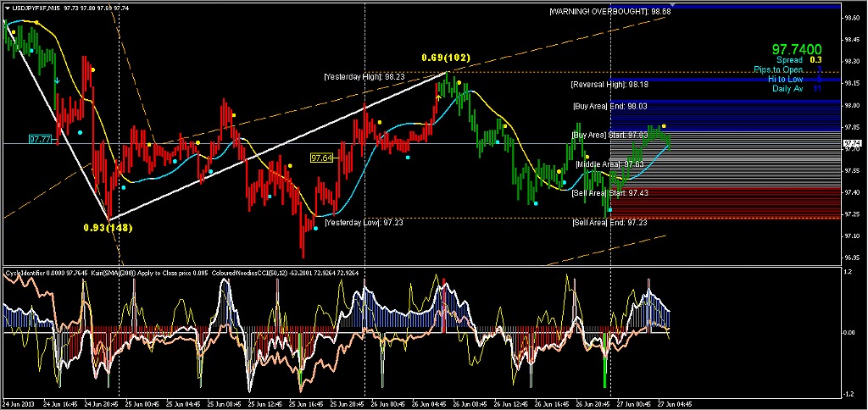Select the cyan 97.77 price label
This screenshot has width=868, height=410.
click(41, 140)
